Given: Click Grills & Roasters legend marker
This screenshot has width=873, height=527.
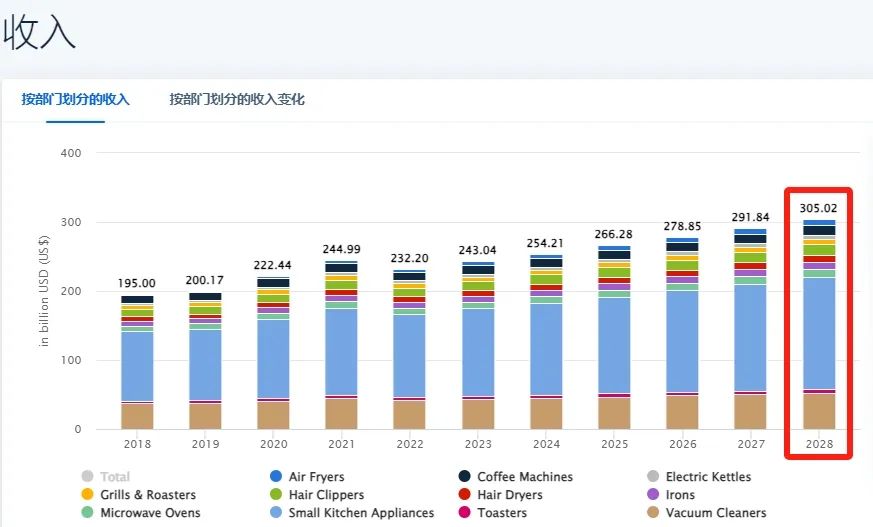Looking at the screenshot, I should click(x=87, y=494).
